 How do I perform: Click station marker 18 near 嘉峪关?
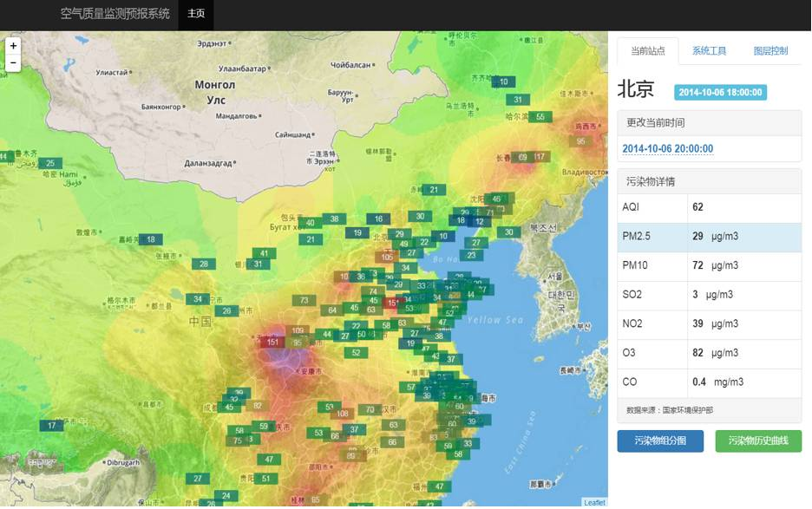[x=151, y=239]
